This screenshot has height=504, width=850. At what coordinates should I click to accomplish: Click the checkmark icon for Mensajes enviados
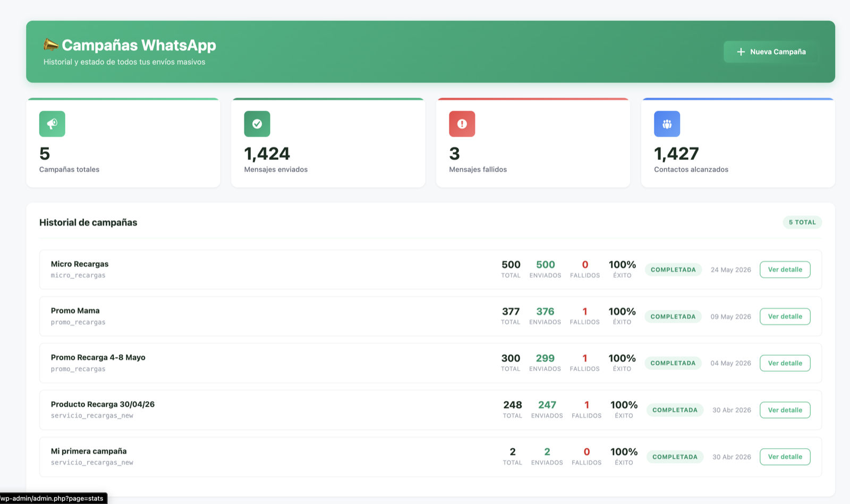257,124
